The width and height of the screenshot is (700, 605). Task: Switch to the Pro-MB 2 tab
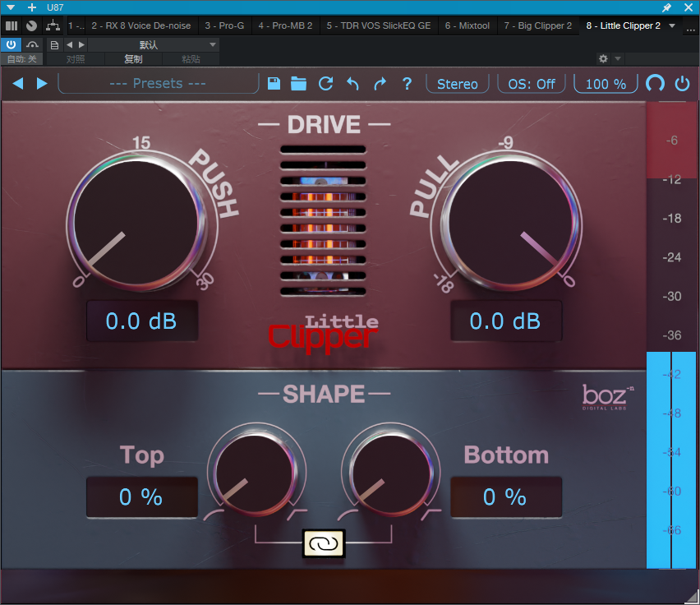click(x=285, y=26)
